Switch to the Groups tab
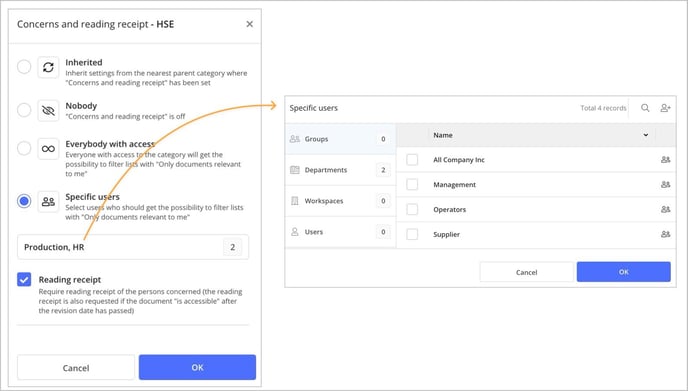This screenshot has width=688, height=391. [x=340, y=139]
